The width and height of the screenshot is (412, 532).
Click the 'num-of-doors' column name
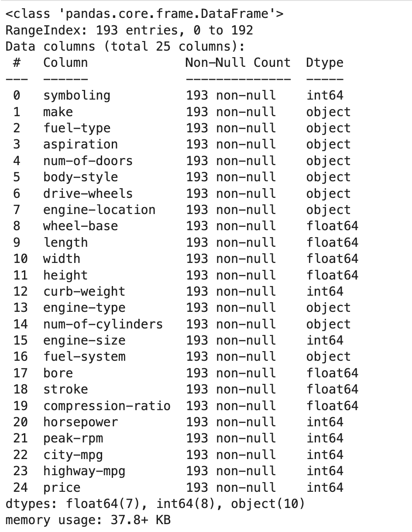[x=87, y=161]
